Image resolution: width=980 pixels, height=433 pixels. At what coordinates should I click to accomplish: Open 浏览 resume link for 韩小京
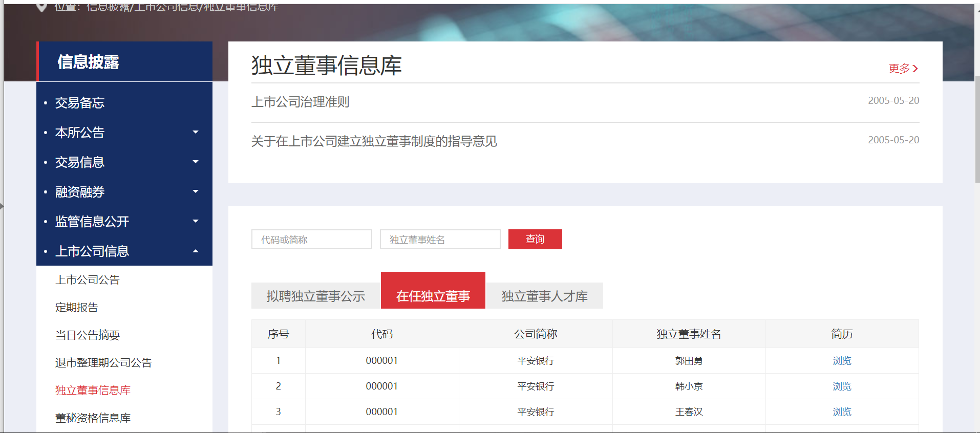click(842, 386)
